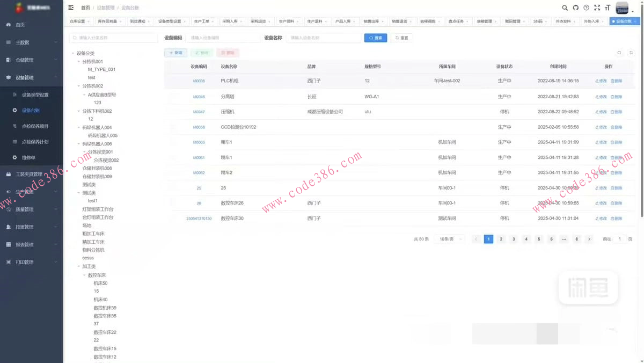Collapse the 分拣机001 tree node arrow
The image size is (644, 363).
[78, 62]
